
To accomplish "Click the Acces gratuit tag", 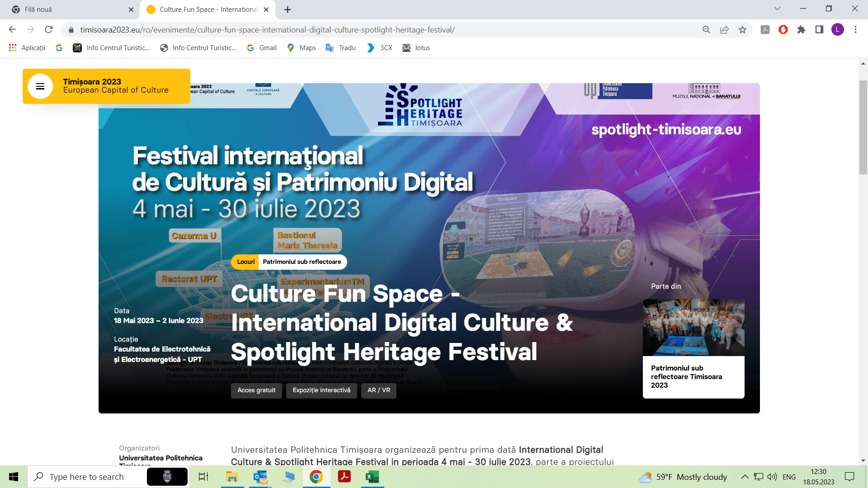I will 256,390.
